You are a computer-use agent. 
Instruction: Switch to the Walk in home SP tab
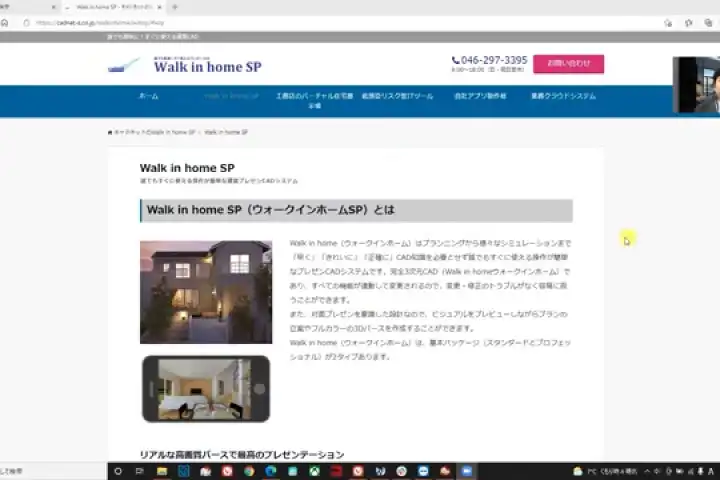pyautogui.click(x=113, y=7)
